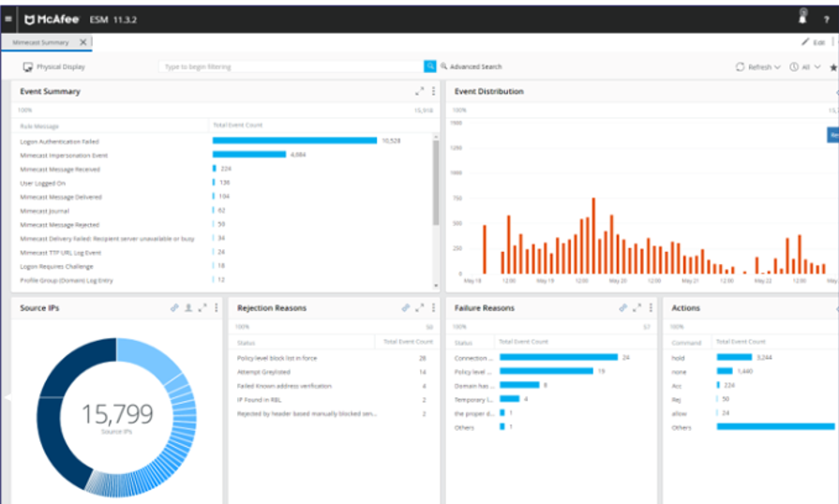Open the All time range dropdown
The image size is (839, 504).
[805, 67]
